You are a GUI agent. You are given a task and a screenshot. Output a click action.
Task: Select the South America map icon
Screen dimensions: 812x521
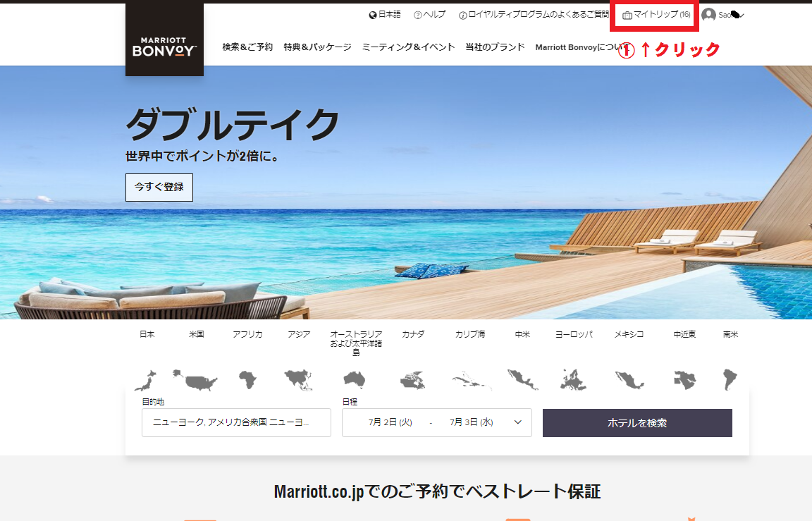point(730,379)
